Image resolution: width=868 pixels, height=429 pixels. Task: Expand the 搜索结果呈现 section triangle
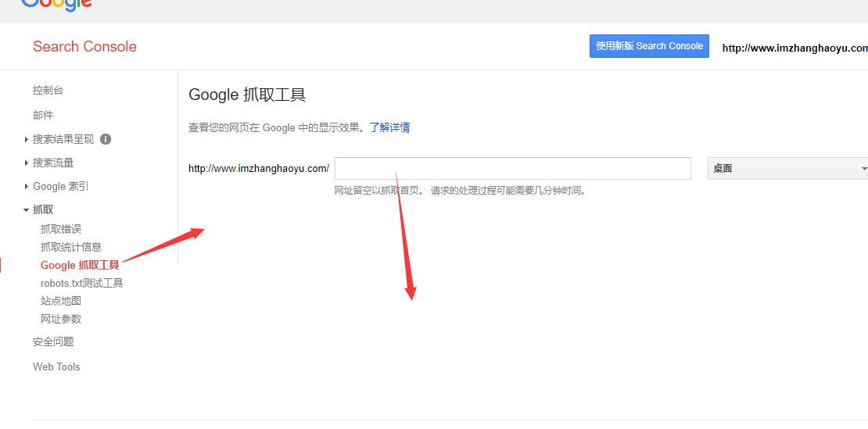(x=27, y=139)
